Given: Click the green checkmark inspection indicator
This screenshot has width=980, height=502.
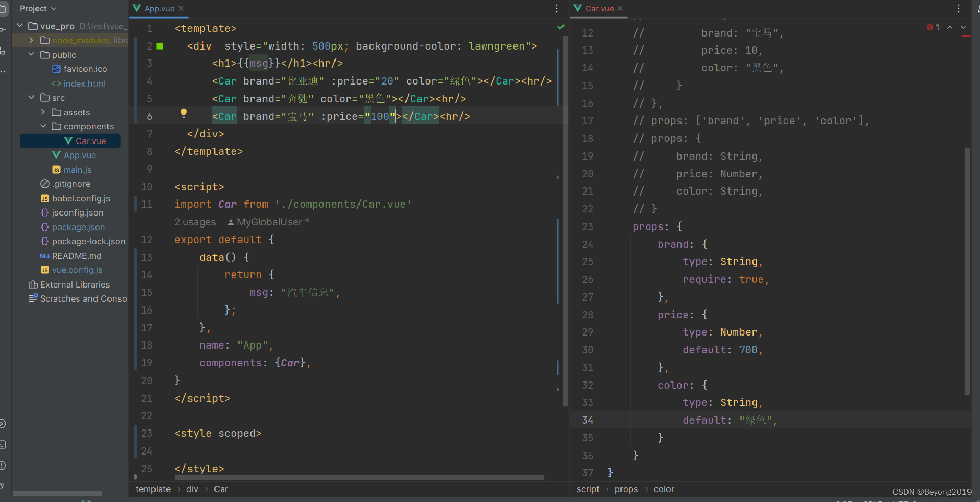Looking at the screenshot, I should pos(561,27).
